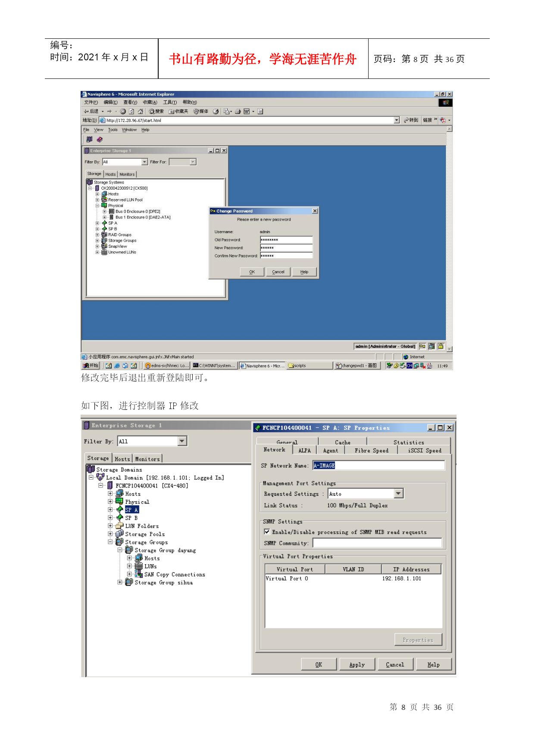Click OK in Change Password dialog
The image size is (535, 756).
coord(252,272)
